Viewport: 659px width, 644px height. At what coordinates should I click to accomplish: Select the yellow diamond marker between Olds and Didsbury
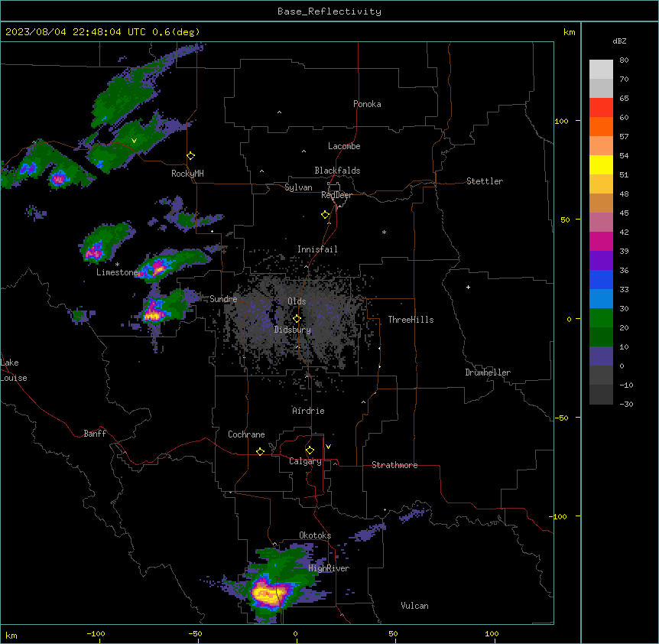point(297,319)
